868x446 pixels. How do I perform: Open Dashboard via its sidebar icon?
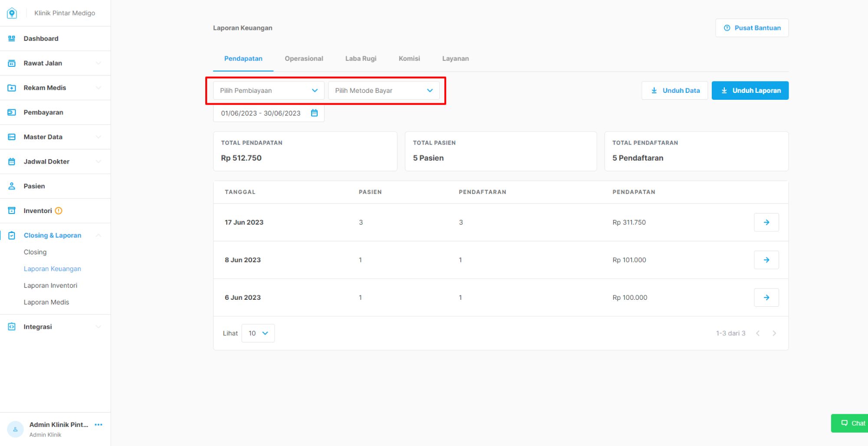tap(12, 39)
